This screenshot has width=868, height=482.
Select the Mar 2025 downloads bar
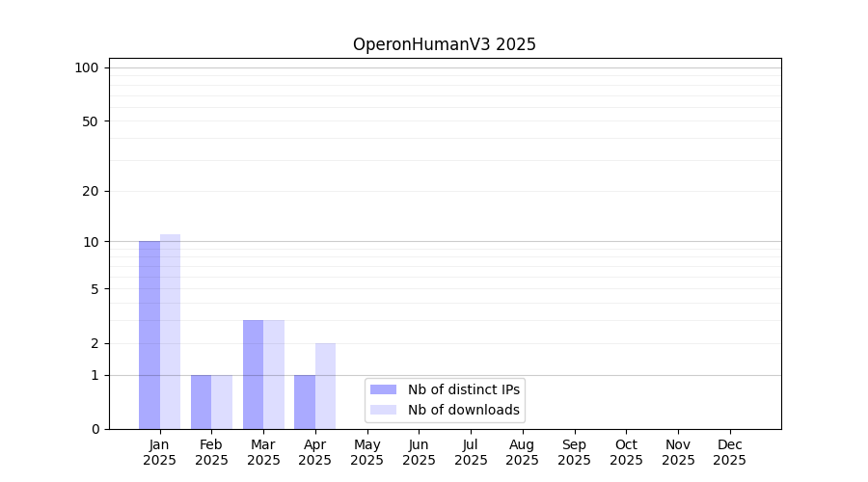tap(274, 374)
